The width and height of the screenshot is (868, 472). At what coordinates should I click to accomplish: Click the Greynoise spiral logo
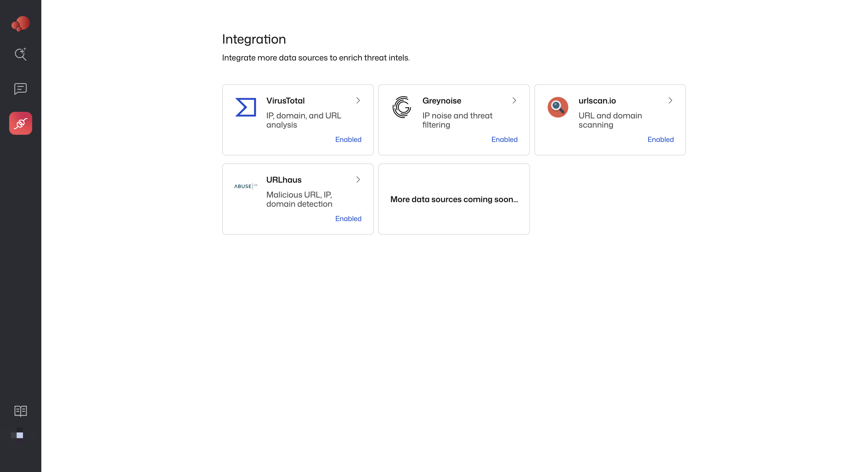pyautogui.click(x=402, y=107)
